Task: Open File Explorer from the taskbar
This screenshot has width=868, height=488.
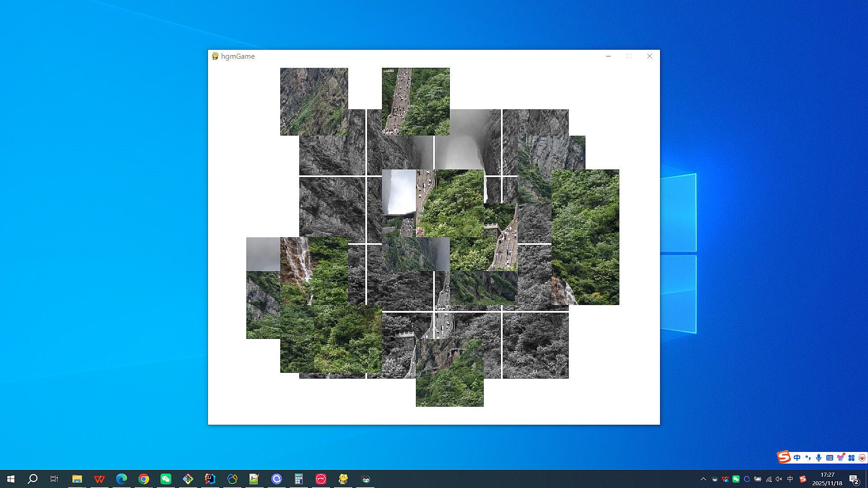Action: pyautogui.click(x=77, y=479)
